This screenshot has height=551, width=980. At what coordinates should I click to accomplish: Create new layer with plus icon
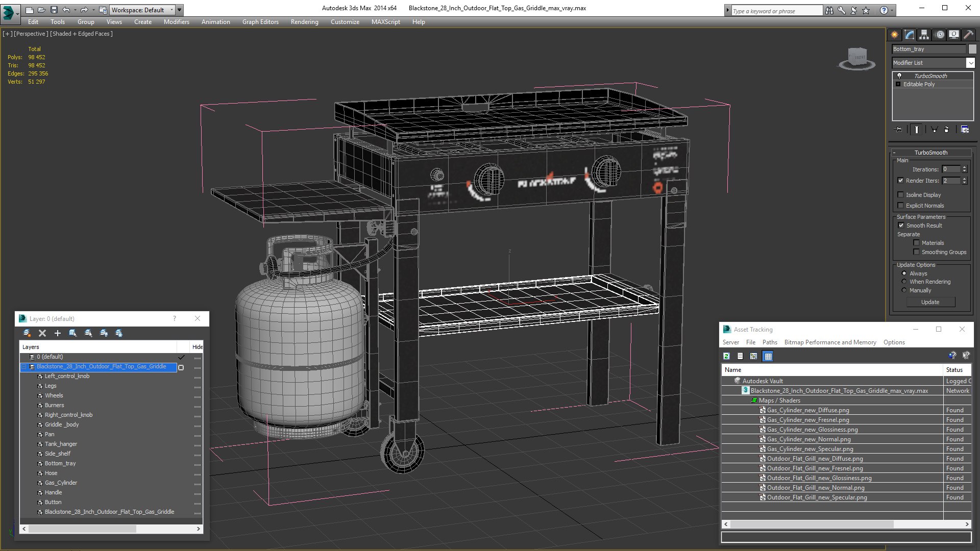coord(58,333)
